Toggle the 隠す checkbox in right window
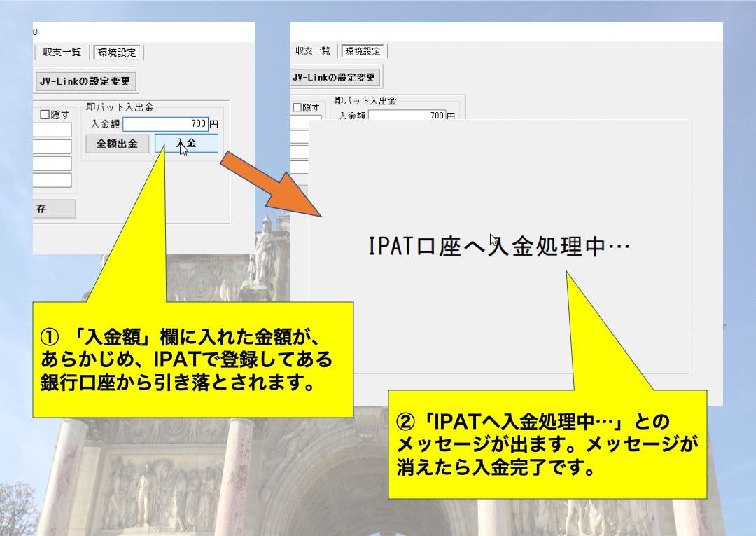Image resolution: width=756 pixels, height=536 pixels. 297,108
